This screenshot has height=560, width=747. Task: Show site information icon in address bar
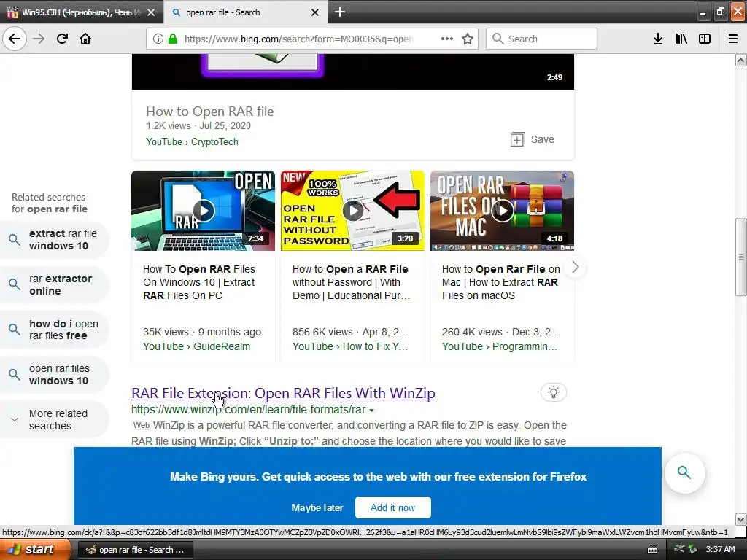point(158,39)
